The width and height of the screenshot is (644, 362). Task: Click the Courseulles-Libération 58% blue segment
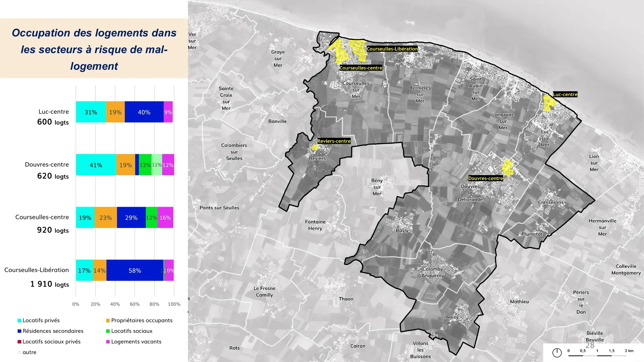(135, 270)
